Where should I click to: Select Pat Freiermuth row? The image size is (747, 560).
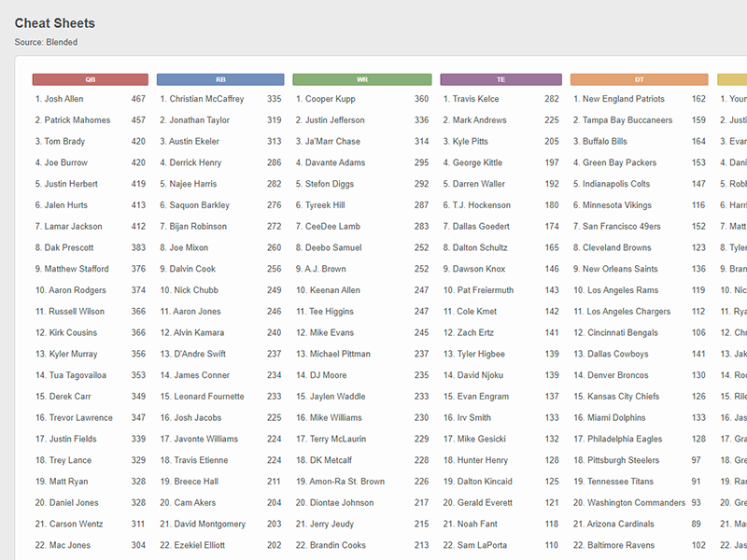[x=500, y=290]
